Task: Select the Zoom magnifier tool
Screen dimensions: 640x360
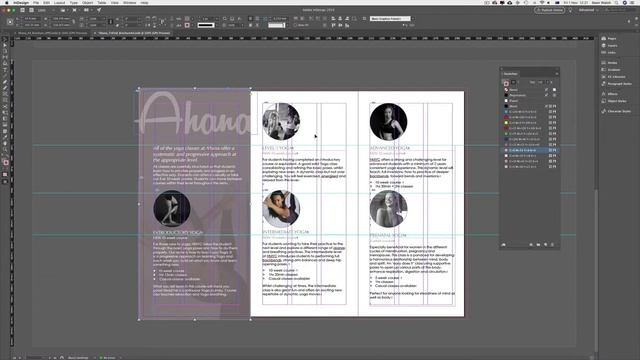Action: 5,149
